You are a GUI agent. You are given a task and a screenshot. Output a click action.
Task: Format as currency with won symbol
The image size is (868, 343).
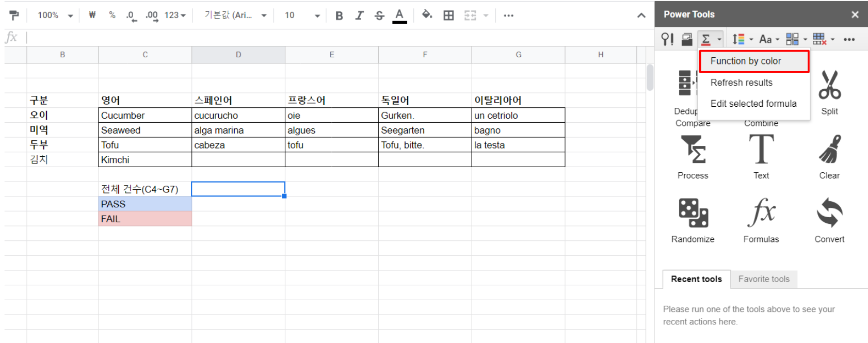(x=92, y=15)
